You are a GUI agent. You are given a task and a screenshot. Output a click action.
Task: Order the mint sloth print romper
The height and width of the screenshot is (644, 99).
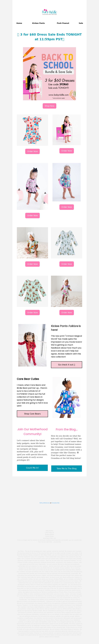(x=32, y=312)
